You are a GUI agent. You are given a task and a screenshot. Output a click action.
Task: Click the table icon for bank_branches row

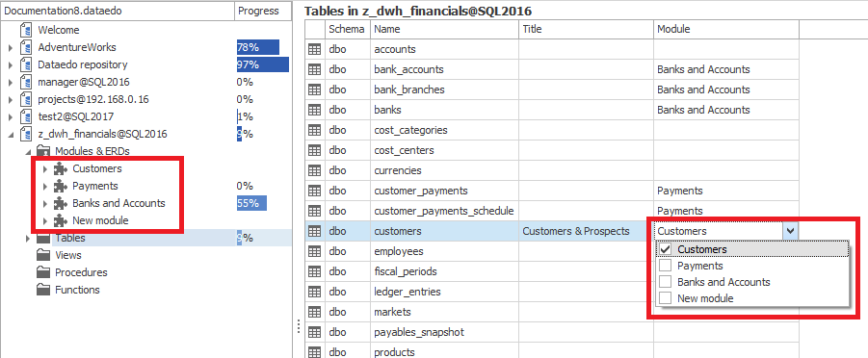click(314, 89)
